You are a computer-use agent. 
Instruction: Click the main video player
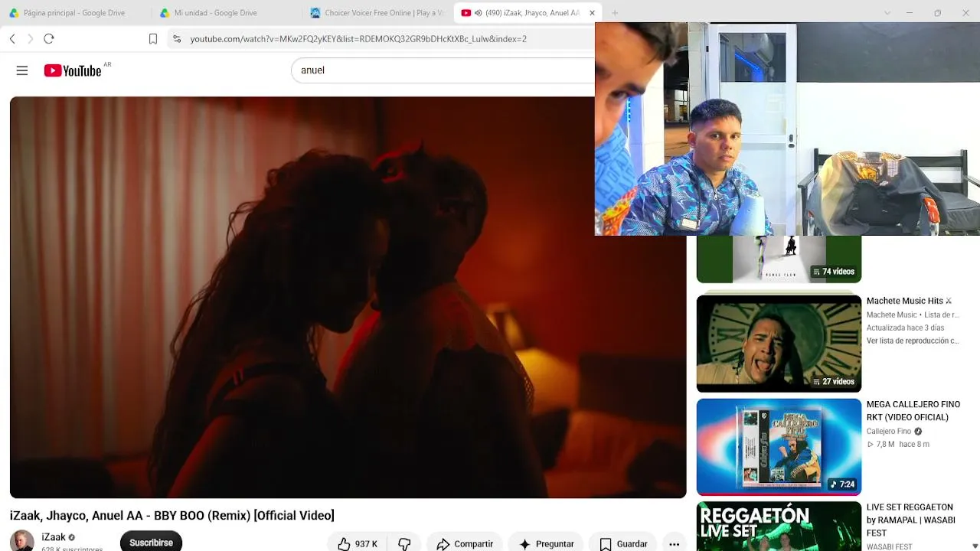[348, 297]
